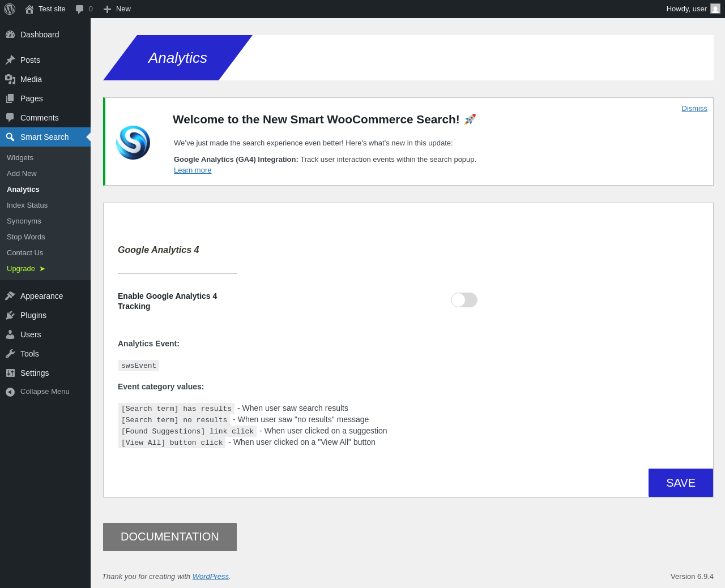The image size is (725, 588).
Task: Click the 'Event category values:' label
Action: click(161, 387)
